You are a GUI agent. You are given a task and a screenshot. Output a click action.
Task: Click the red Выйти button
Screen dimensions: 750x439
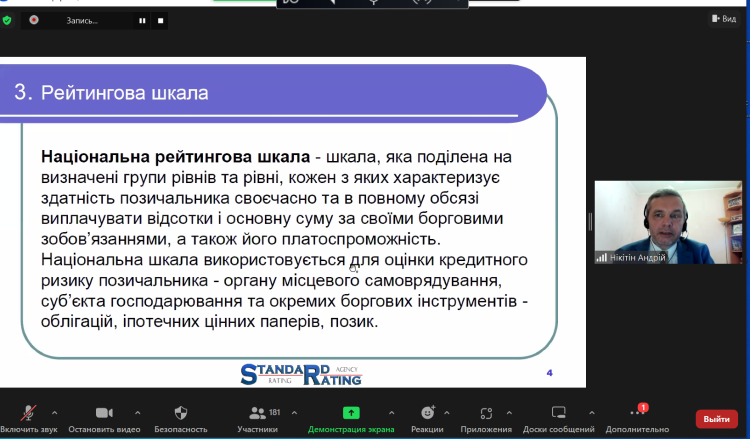pos(716,418)
